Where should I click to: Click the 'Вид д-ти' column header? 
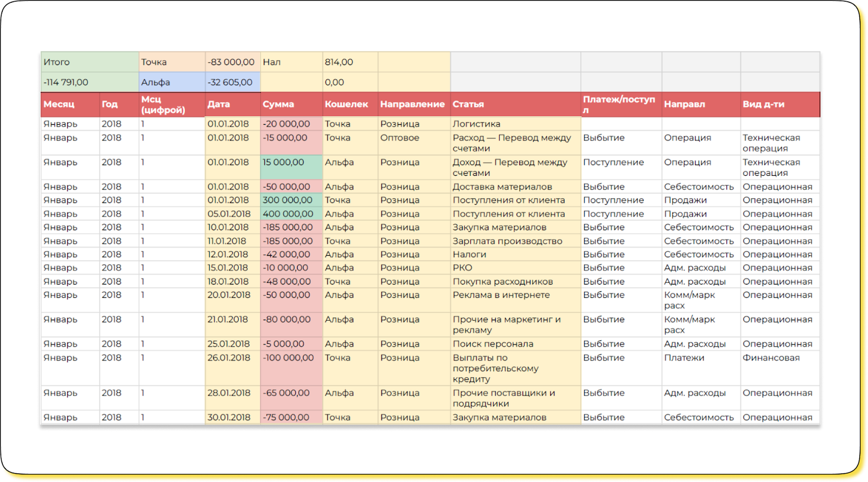point(763,104)
